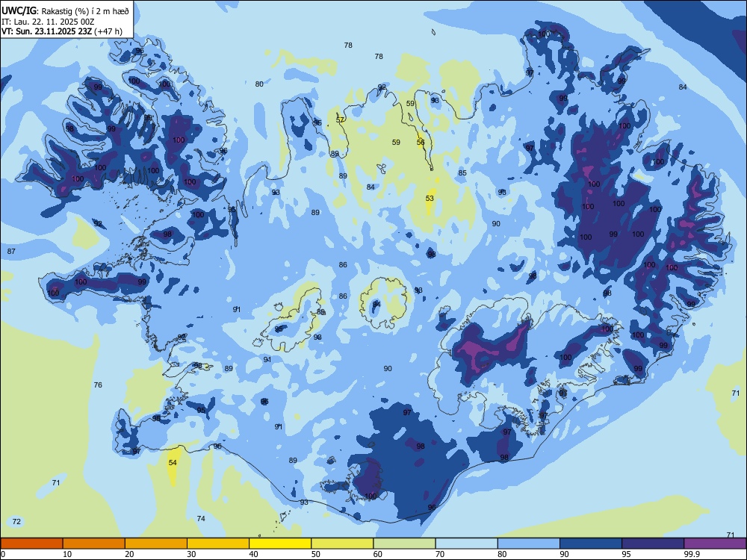Click the orange 10–20 legend color block
The image size is (747, 560).
(x=94, y=544)
